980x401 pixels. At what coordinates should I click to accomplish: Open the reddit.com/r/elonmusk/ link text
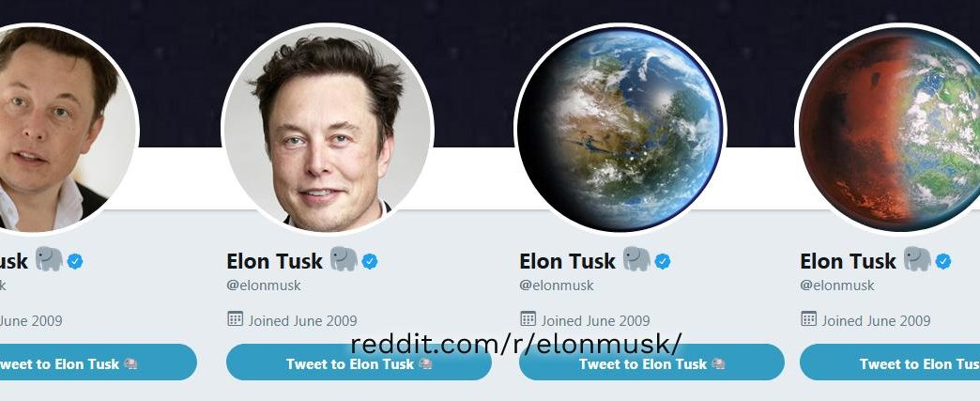pyautogui.click(x=515, y=344)
